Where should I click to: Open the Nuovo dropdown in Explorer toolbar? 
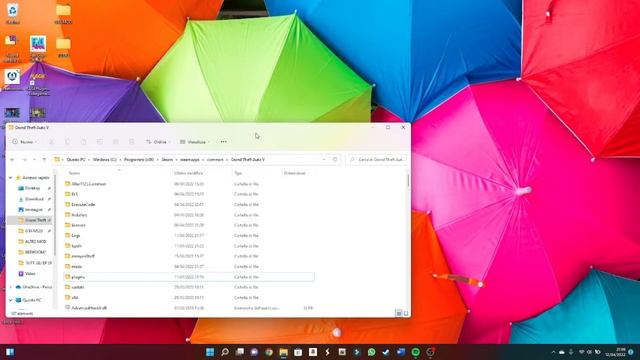point(24,142)
